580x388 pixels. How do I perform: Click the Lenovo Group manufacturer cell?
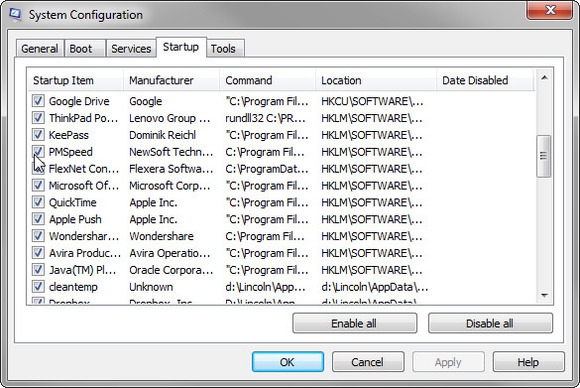[169, 118]
